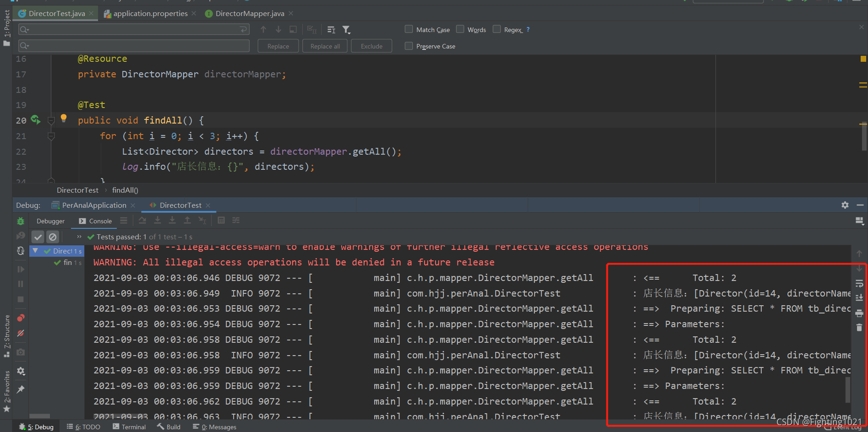Click Step Into debugger icon
The width and height of the screenshot is (868, 432).
(x=158, y=221)
